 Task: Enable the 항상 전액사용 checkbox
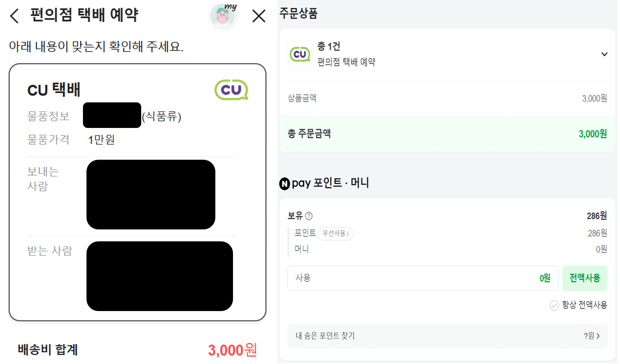tap(555, 304)
